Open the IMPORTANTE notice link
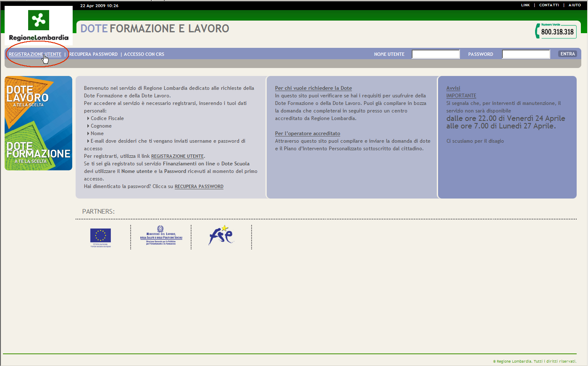This screenshot has width=588, height=366. pyautogui.click(x=461, y=96)
